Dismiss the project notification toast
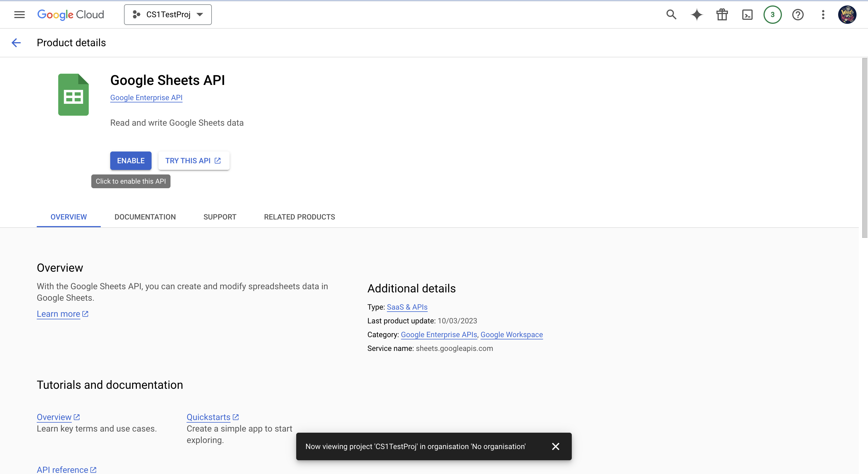868x474 pixels. click(x=556, y=446)
